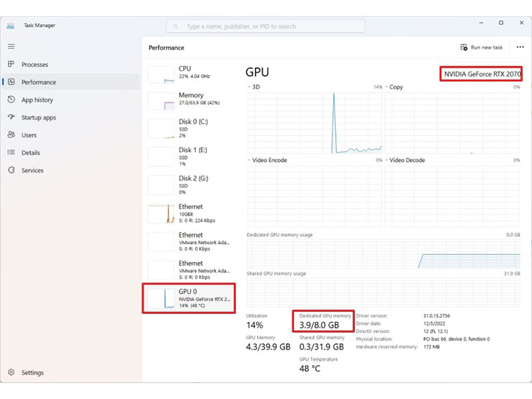Select the GPU 0 entry
The width and height of the screenshot is (532, 399).
[x=189, y=298]
